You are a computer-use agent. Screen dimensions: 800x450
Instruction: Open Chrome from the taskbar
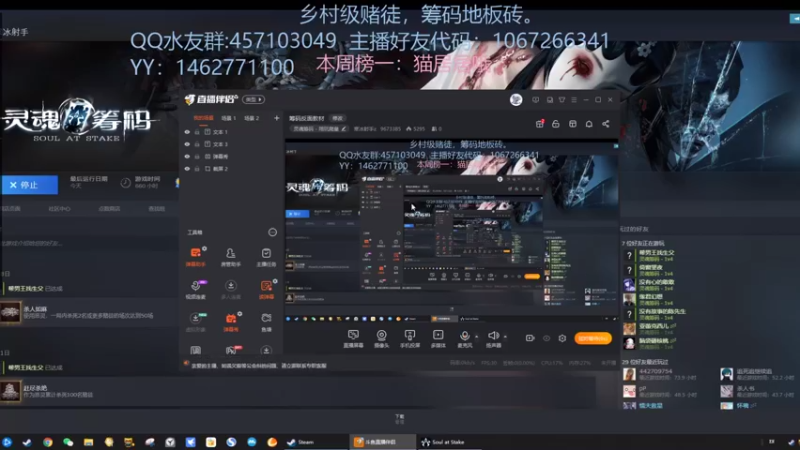click(47, 442)
